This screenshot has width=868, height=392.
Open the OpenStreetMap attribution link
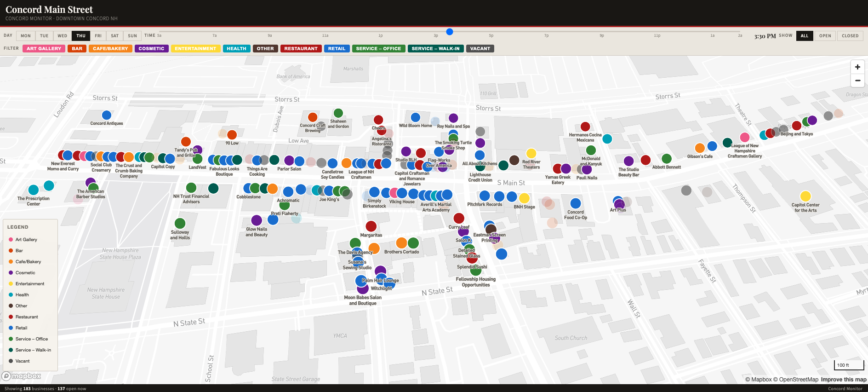coord(796,380)
